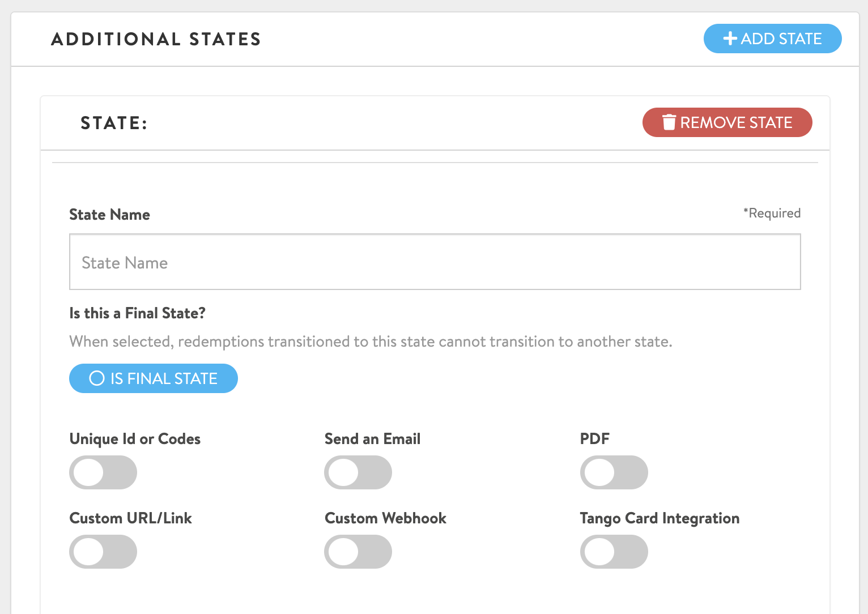Click the *Required note
Viewport: 868px width, 614px height.
pos(772,214)
